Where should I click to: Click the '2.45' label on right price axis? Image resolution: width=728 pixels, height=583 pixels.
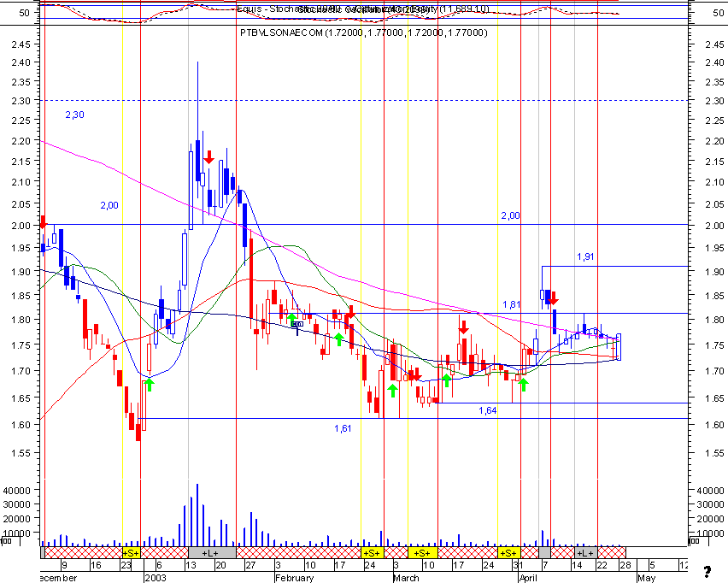click(x=714, y=44)
